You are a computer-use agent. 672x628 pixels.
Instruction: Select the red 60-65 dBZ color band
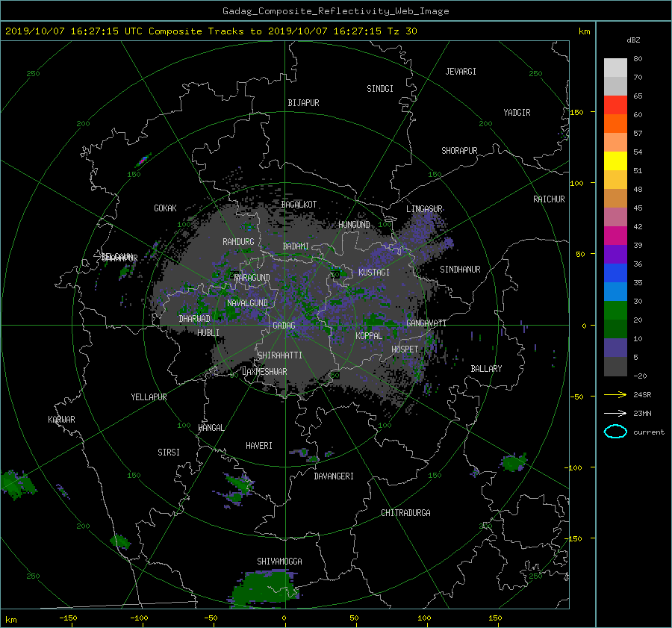point(615,105)
